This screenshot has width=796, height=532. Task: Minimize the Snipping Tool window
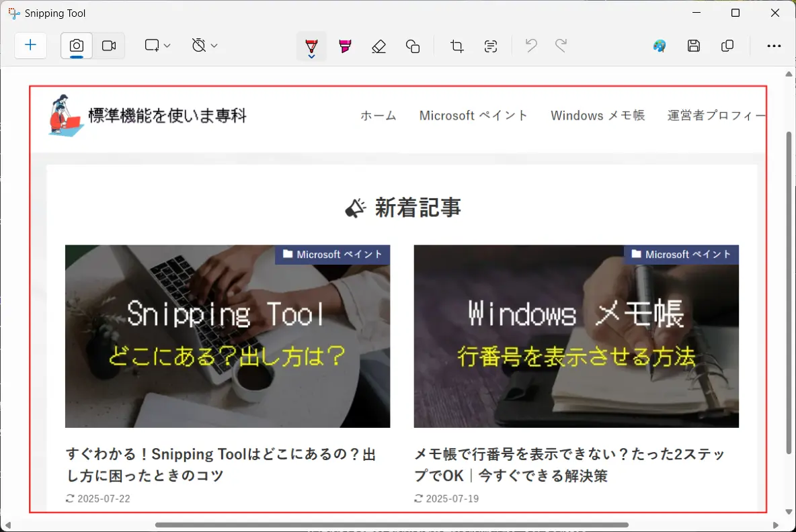click(x=696, y=13)
